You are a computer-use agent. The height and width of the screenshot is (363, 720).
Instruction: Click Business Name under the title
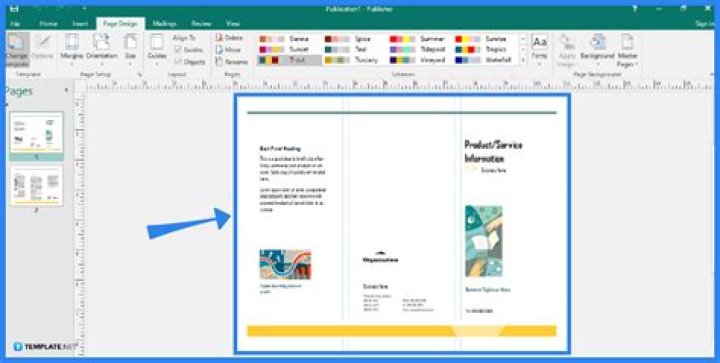click(494, 170)
